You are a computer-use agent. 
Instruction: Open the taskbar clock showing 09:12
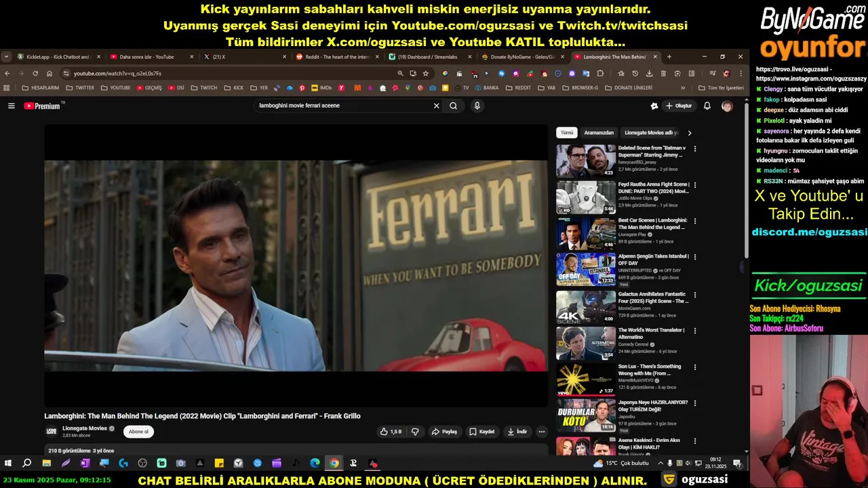tap(715, 464)
